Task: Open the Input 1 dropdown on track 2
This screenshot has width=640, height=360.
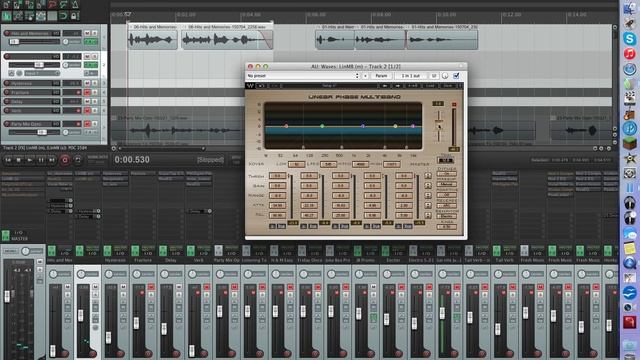Action: click(42, 73)
